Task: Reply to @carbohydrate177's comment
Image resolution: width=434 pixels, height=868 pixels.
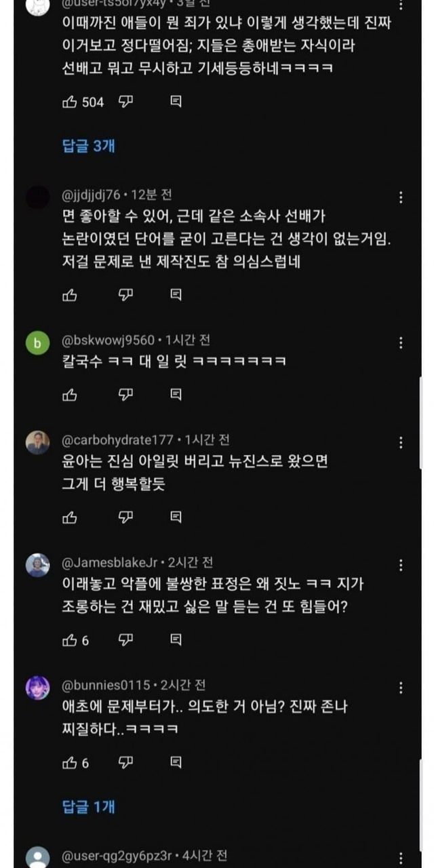Action: pyautogui.click(x=176, y=517)
